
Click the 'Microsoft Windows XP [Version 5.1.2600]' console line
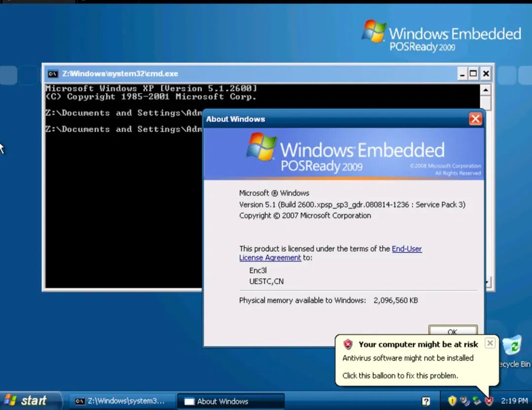pyautogui.click(x=151, y=88)
